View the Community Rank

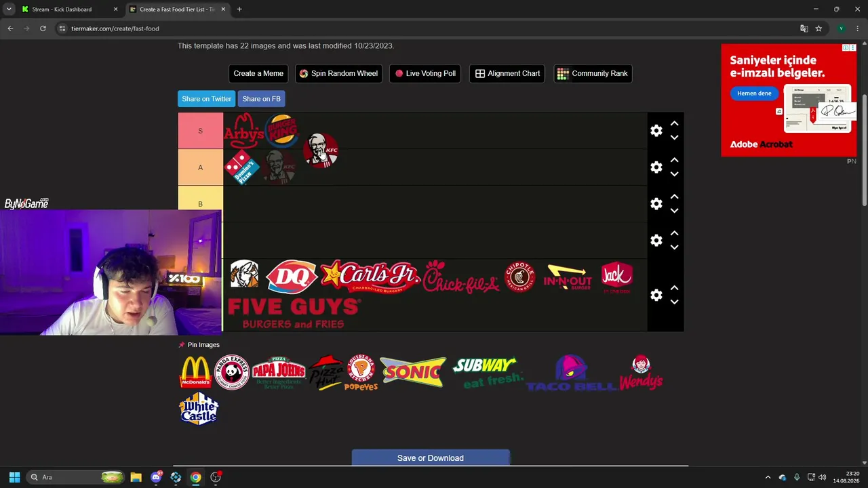point(593,73)
